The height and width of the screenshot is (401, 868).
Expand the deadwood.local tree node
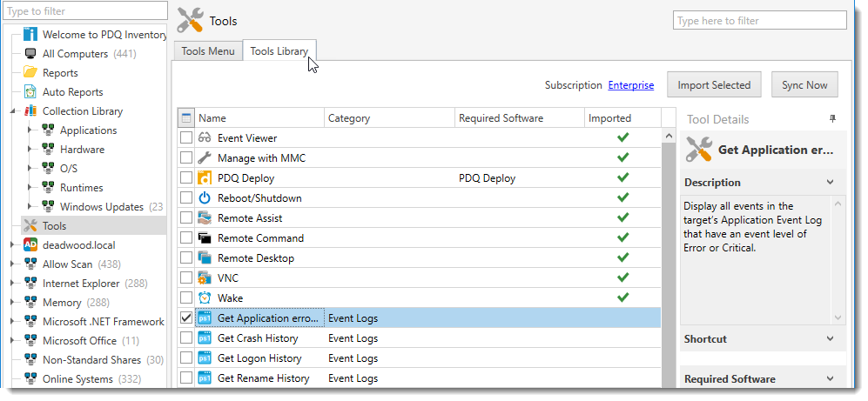pos(12,245)
